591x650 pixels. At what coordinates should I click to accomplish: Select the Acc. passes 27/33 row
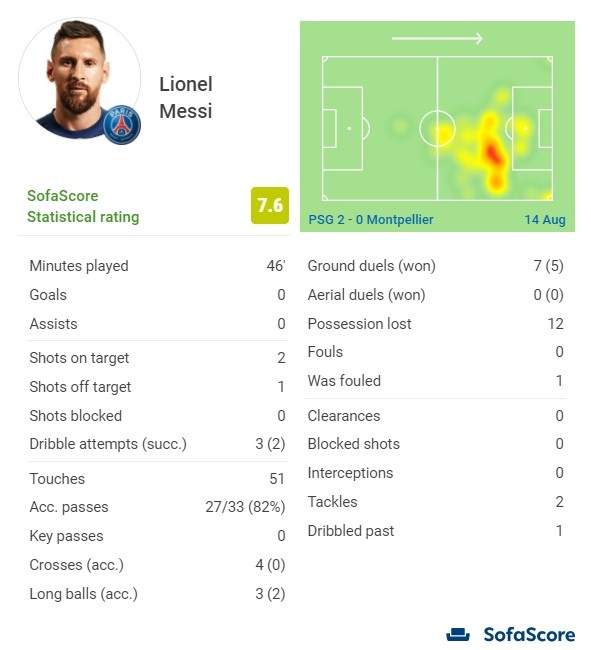(157, 507)
